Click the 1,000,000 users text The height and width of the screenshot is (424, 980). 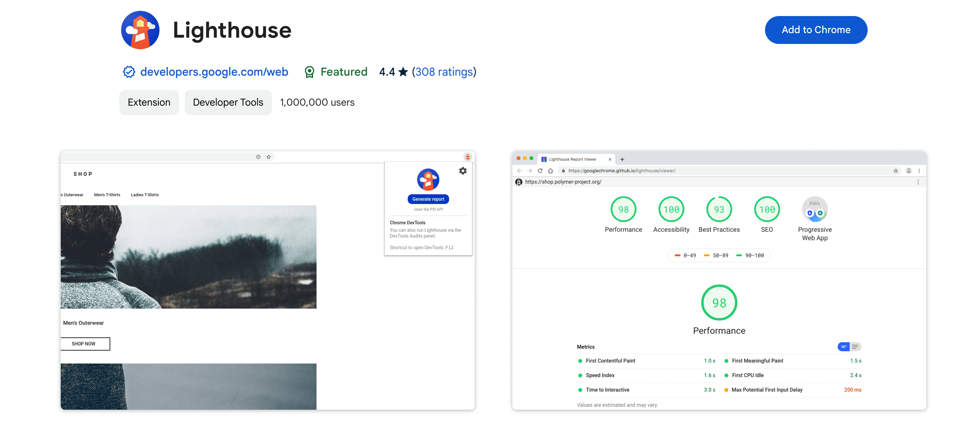point(317,102)
